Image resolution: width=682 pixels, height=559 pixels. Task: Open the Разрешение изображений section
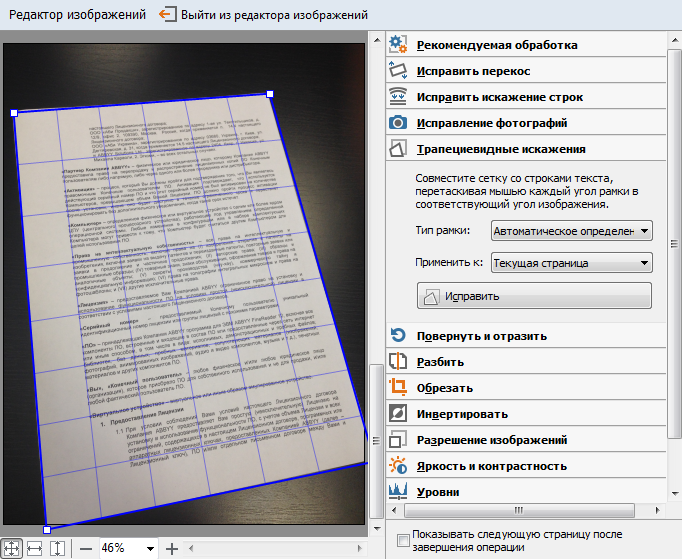tap(492, 440)
